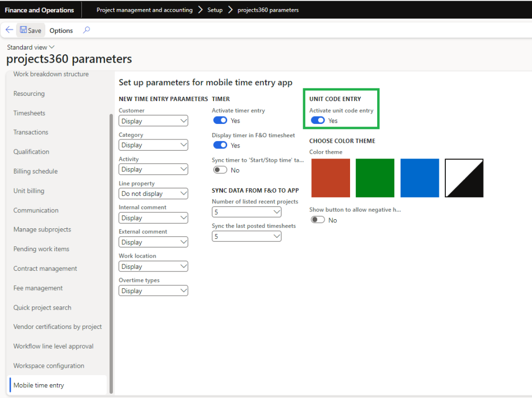Toggle Activate unit code entry switch
532x398 pixels.
[x=318, y=120]
